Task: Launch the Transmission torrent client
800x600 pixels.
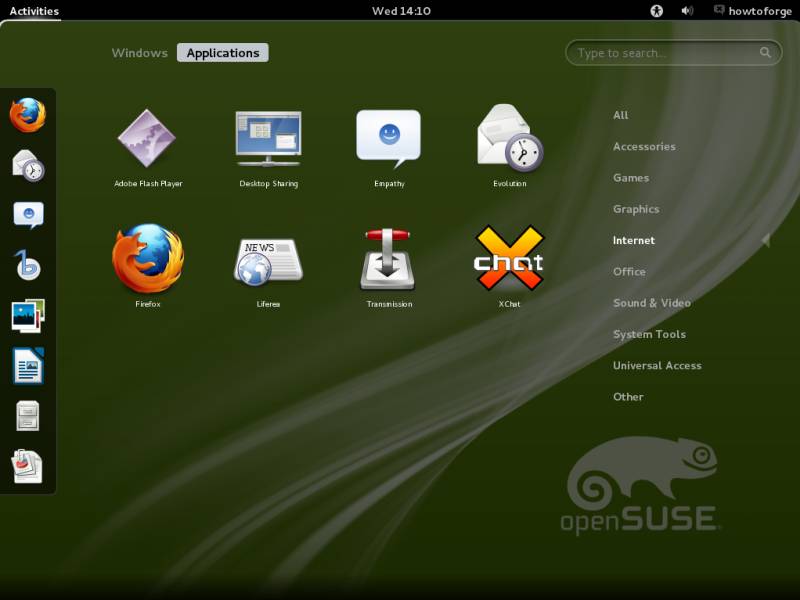Action: point(389,266)
